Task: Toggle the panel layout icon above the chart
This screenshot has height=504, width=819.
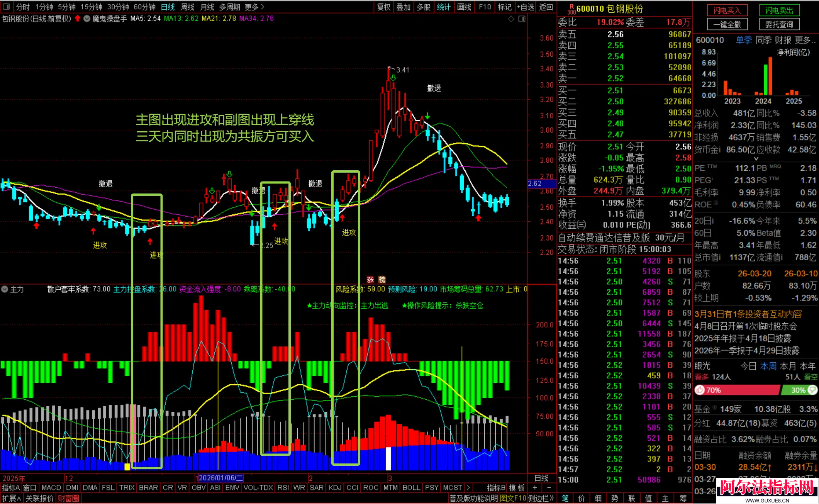Action: [522, 19]
